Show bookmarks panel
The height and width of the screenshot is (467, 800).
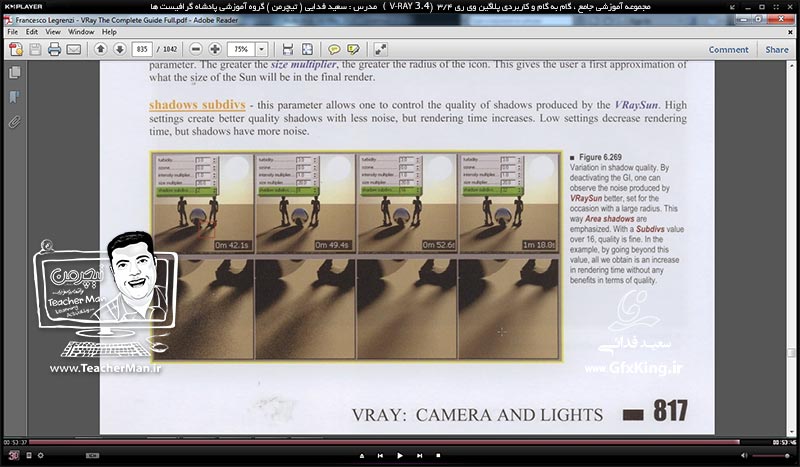coord(15,97)
